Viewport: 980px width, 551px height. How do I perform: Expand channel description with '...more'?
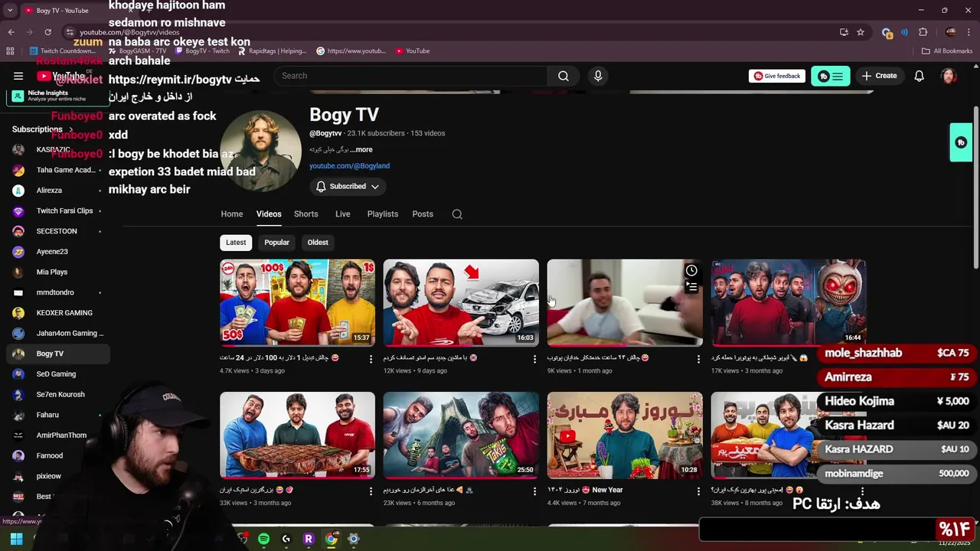coord(362,150)
